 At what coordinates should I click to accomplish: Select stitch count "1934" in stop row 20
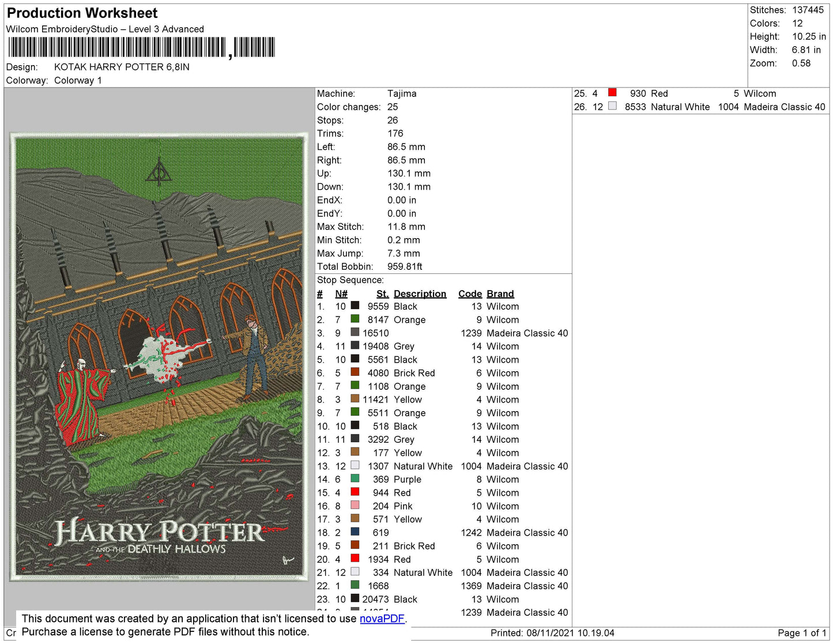(378, 559)
